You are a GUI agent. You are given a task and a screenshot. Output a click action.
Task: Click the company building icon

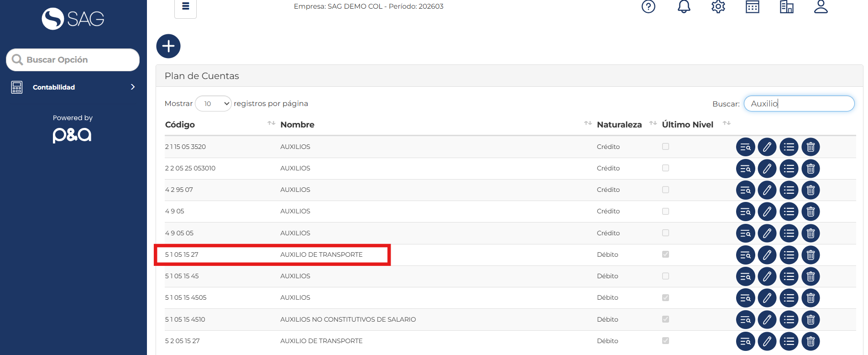(x=786, y=7)
